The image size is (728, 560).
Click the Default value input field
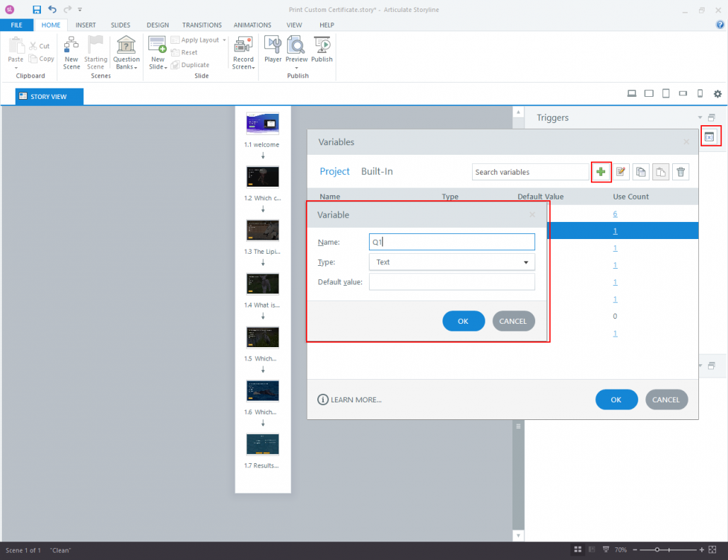pos(452,282)
